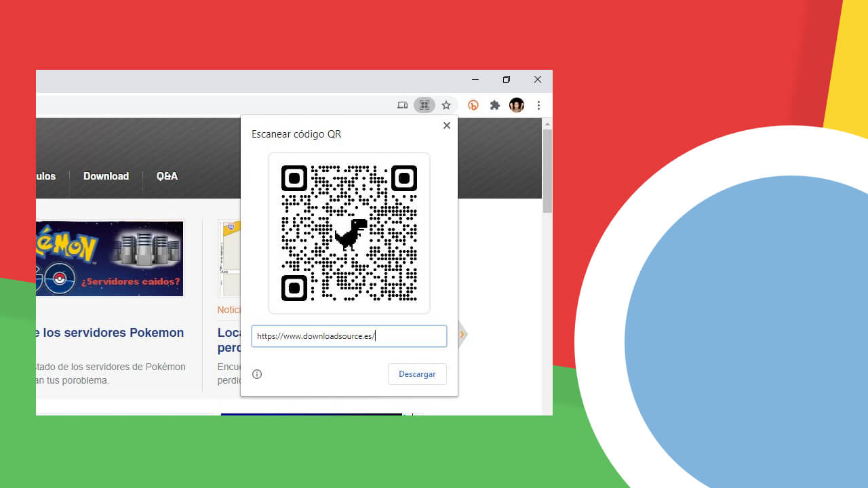Click the info icon in QR popup
The width and height of the screenshot is (868, 488).
[257, 374]
